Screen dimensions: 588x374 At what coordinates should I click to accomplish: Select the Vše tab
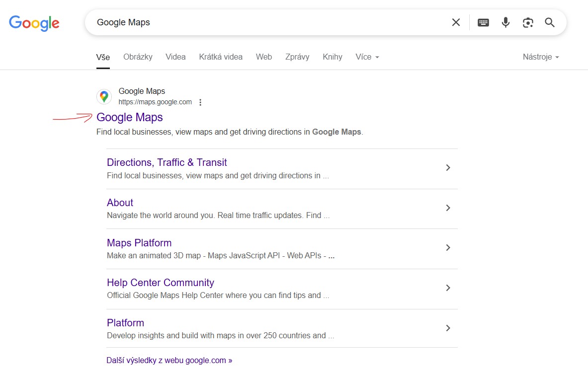(x=103, y=57)
